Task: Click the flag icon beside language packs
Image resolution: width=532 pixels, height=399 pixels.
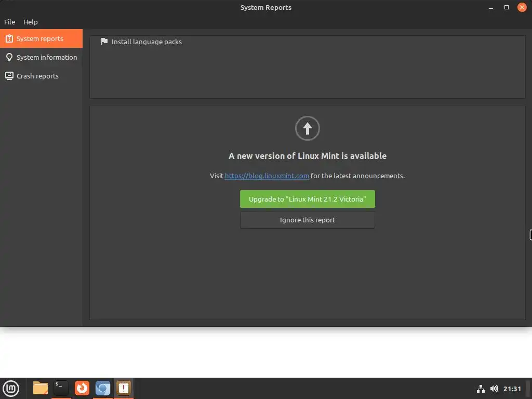Action: (104, 42)
